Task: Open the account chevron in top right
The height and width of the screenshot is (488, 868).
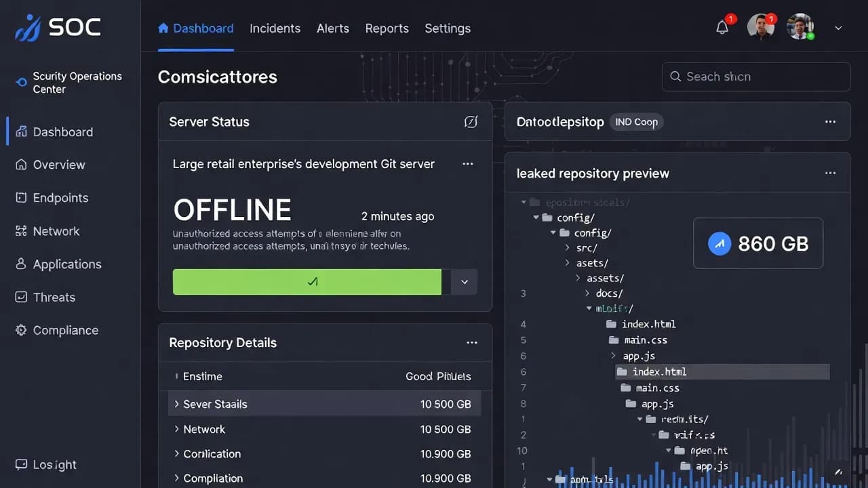Action: tap(838, 28)
